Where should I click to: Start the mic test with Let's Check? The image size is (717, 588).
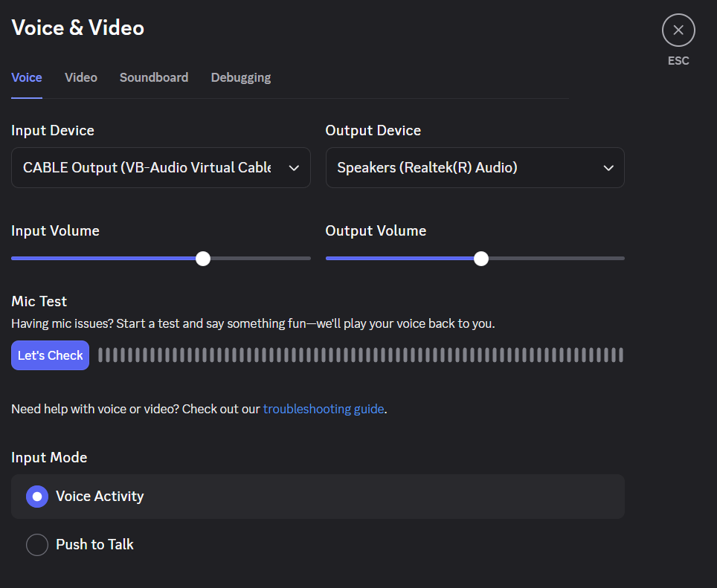point(51,355)
